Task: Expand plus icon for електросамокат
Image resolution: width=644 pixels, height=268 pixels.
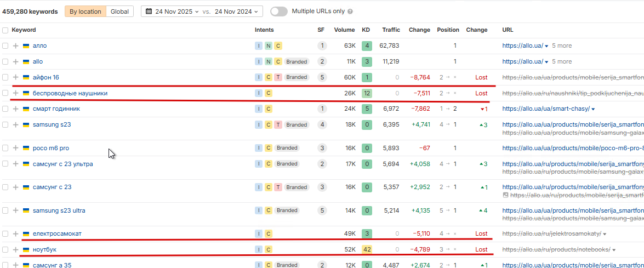Action: (x=15, y=234)
